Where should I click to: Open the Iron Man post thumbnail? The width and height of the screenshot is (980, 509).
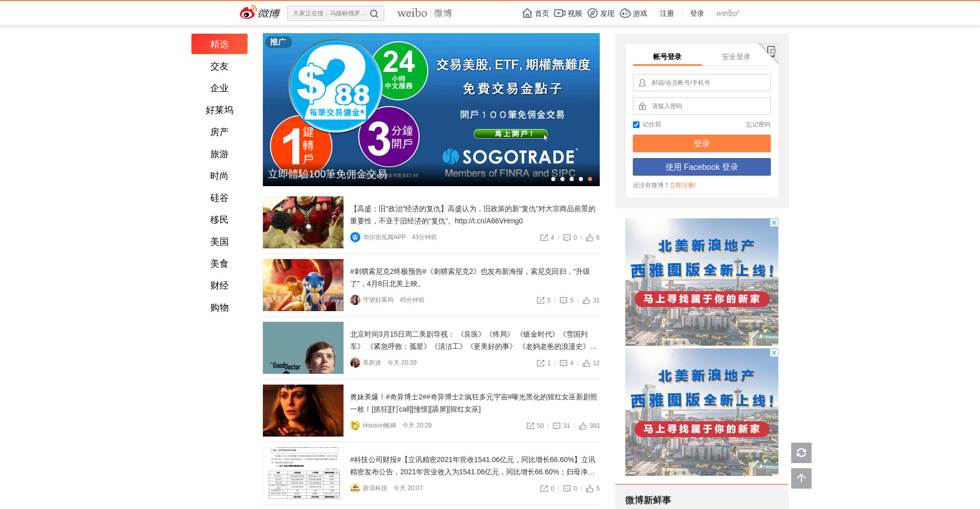[x=303, y=222]
